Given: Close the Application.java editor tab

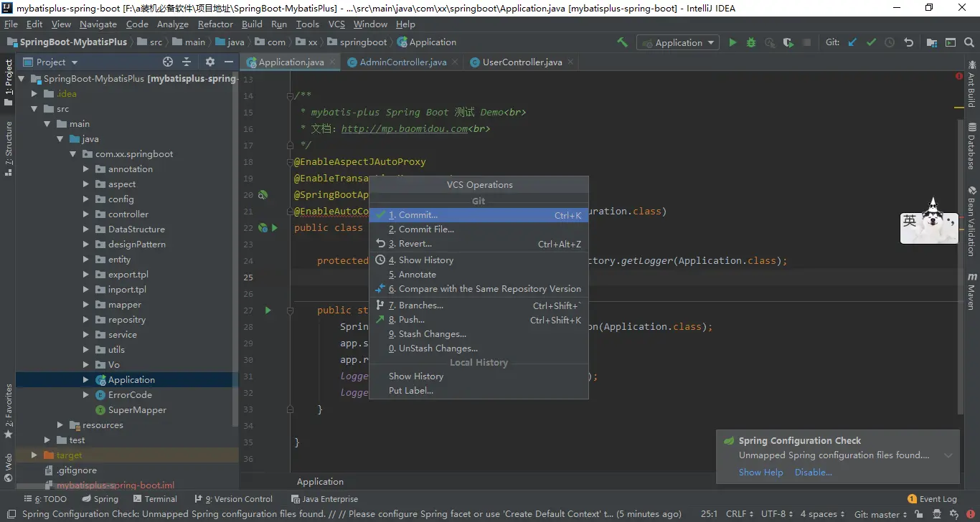Looking at the screenshot, I should pyautogui.click(x=331, y=62).
